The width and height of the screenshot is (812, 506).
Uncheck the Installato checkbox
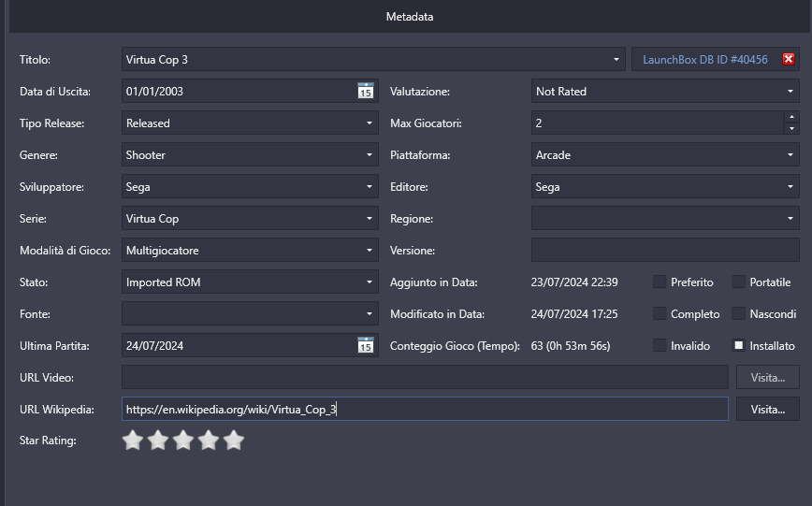tap(738, 345)
